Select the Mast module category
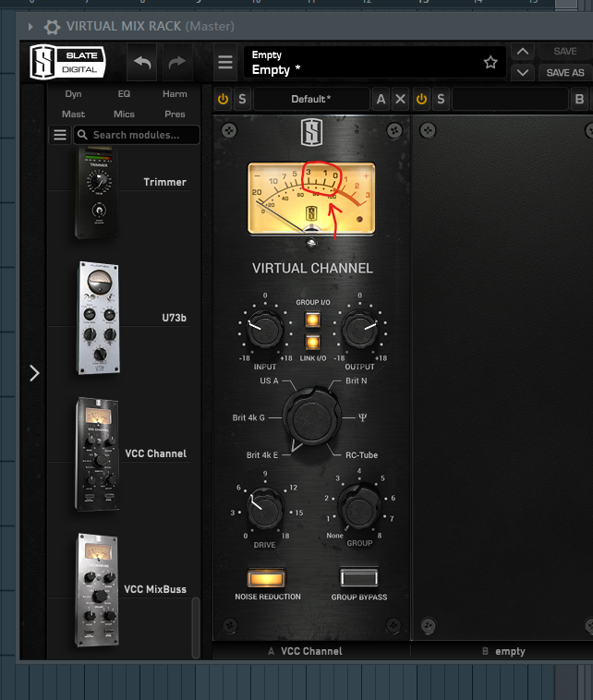 pyautogui.click(x=73, y=115)
